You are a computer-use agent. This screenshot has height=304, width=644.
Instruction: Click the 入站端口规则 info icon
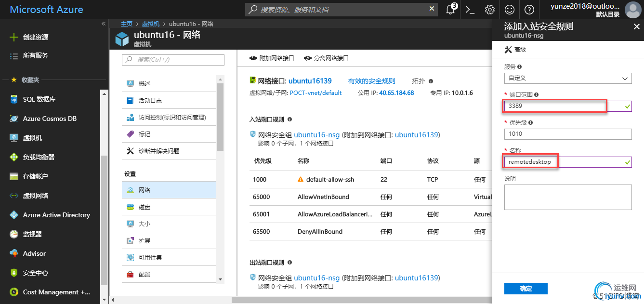point(289,119)
